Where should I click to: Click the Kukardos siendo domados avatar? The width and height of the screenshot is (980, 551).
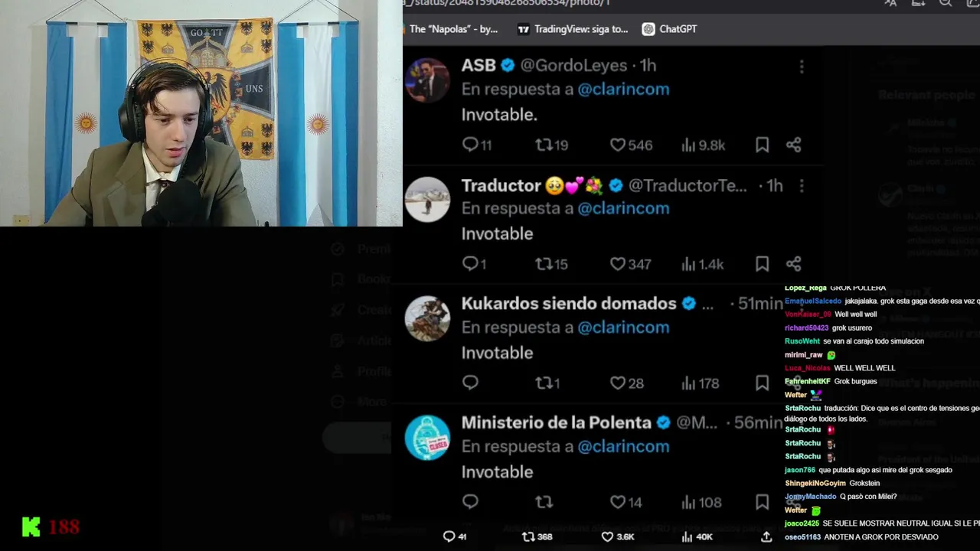427,318
